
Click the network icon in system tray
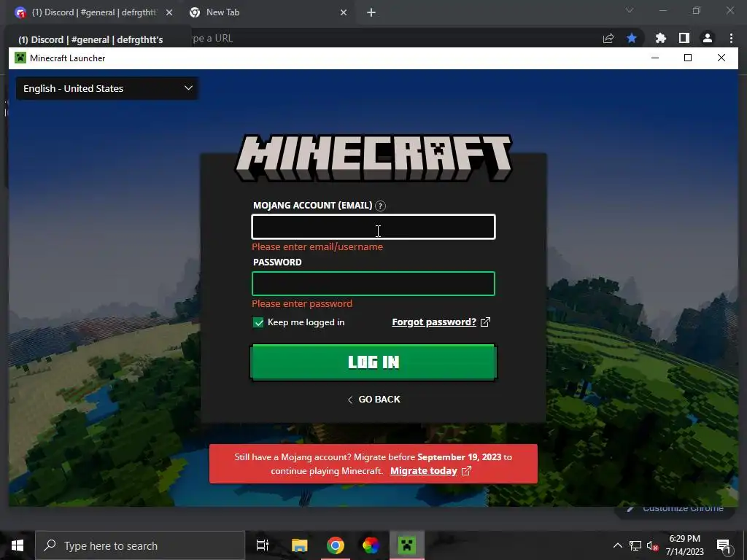635,545
